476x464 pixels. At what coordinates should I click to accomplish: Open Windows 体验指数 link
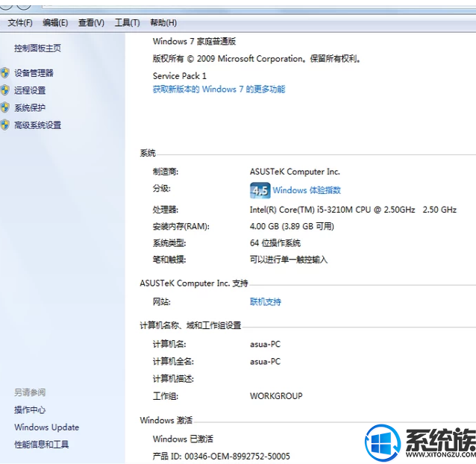307,190
